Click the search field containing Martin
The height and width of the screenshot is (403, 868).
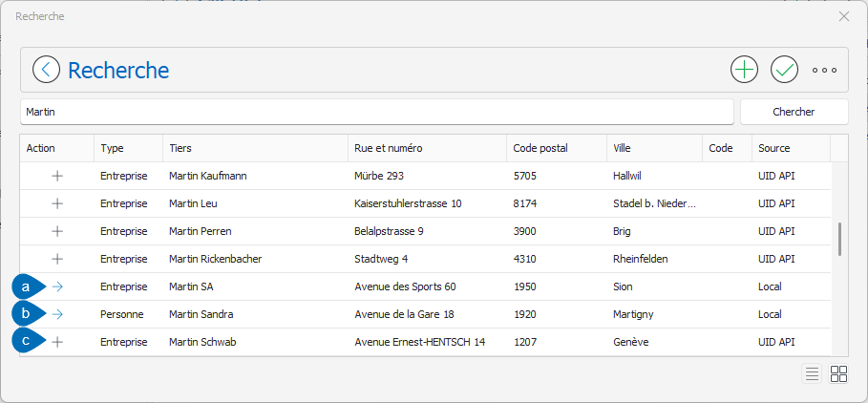[377, 112]
